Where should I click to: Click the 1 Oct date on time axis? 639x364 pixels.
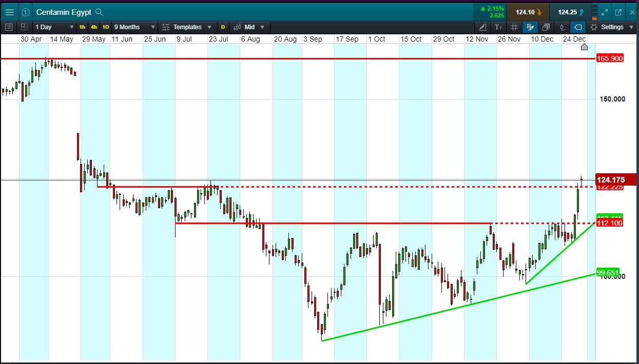point(376,39)
